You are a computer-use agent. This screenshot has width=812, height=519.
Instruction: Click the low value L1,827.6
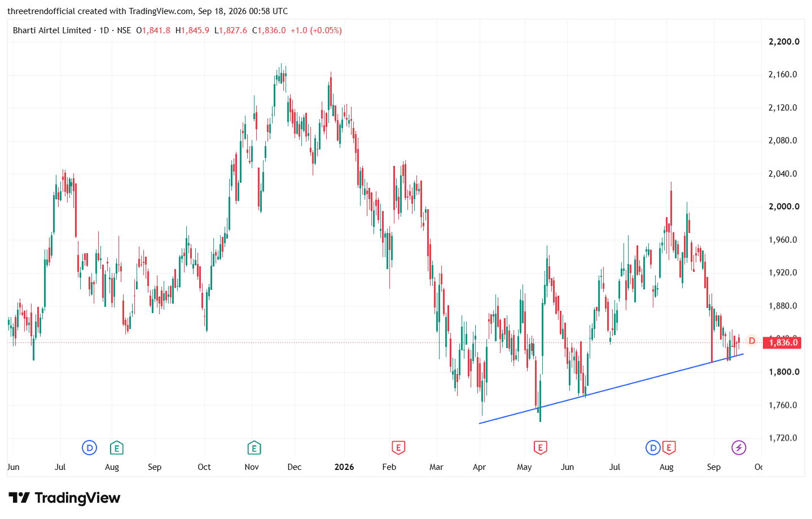pos(231,30)
